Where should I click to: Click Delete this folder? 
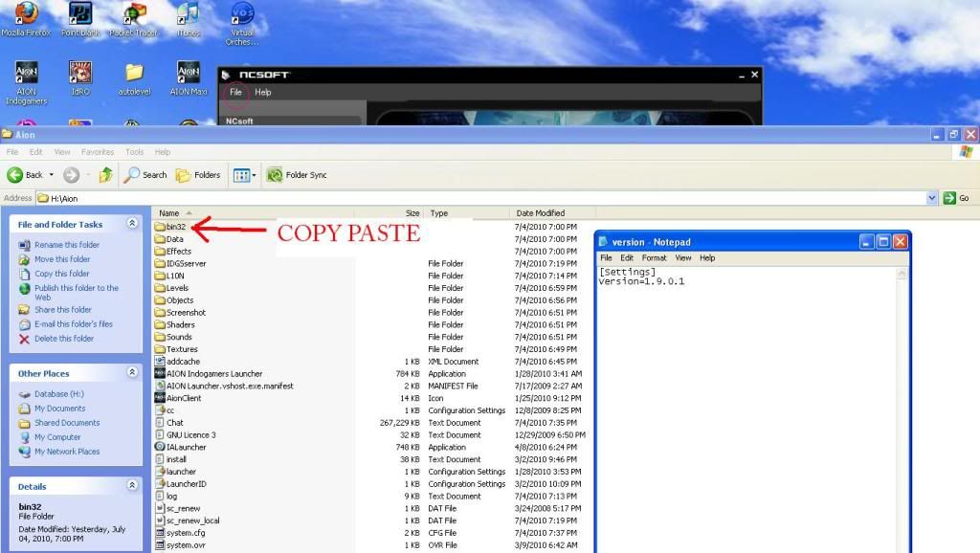pos(64,339)
